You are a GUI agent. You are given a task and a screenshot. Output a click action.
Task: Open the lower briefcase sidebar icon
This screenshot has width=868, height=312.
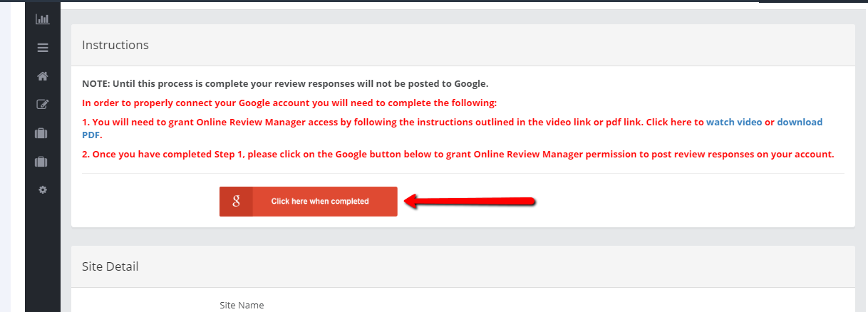coord(42,162)
